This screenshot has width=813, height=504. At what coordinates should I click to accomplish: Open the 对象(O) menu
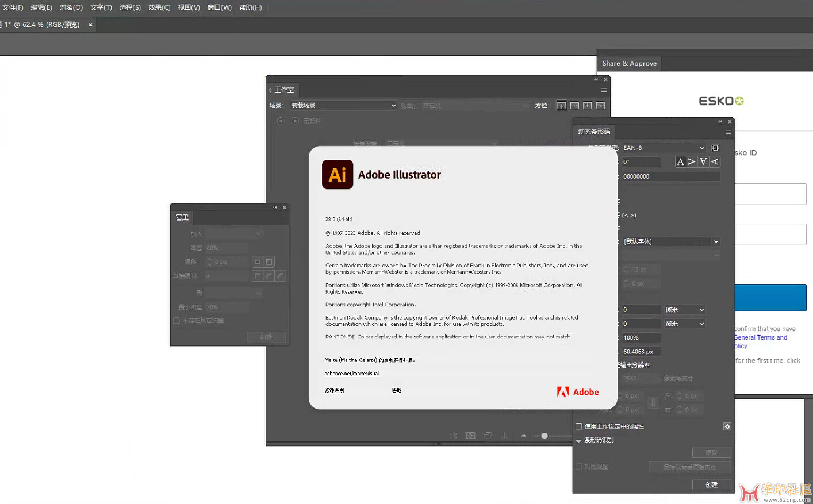[x=71, y=7]
